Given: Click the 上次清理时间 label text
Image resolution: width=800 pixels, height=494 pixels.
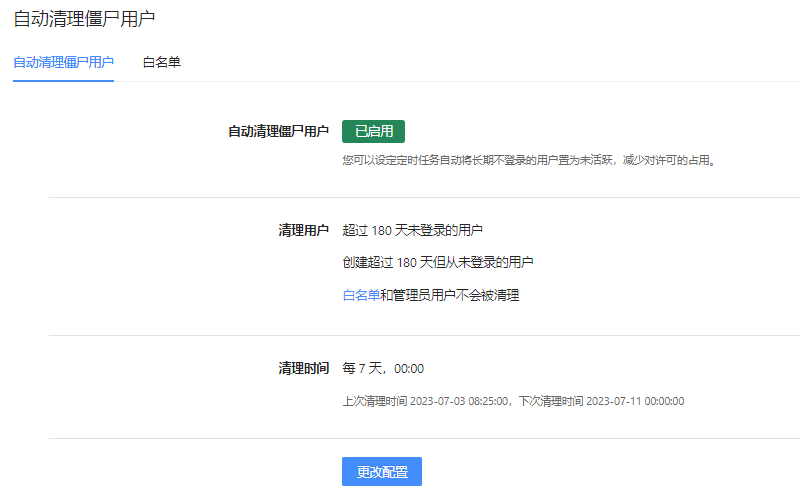Looking at the screenshot, I should click(374, 401).
